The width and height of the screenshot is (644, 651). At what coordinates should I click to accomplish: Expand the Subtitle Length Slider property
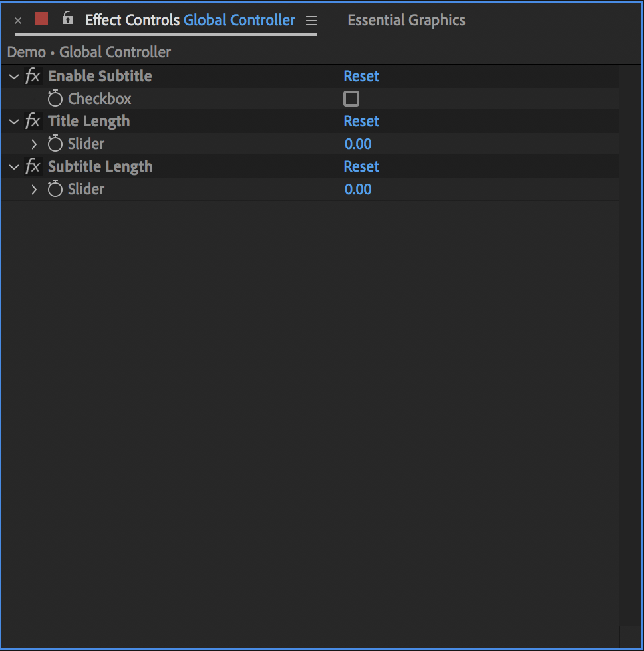pos(35,189)
